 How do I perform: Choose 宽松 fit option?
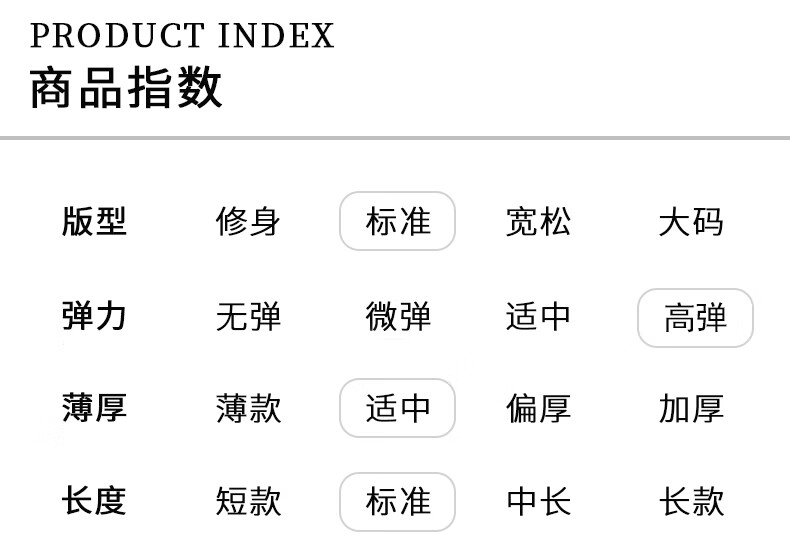point(539,221)
